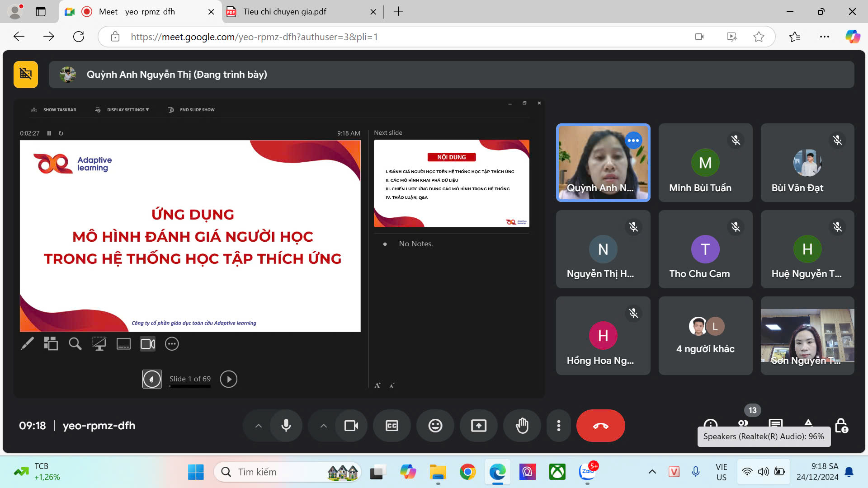Open options on Quỳnh Anh's video tile
Screen dimensions: 868x488
[633, 141]
